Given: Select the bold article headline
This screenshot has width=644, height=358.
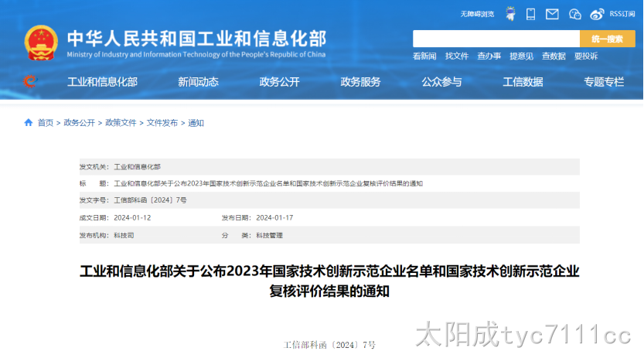Looking at the screenshot, I should coord(329,281).
